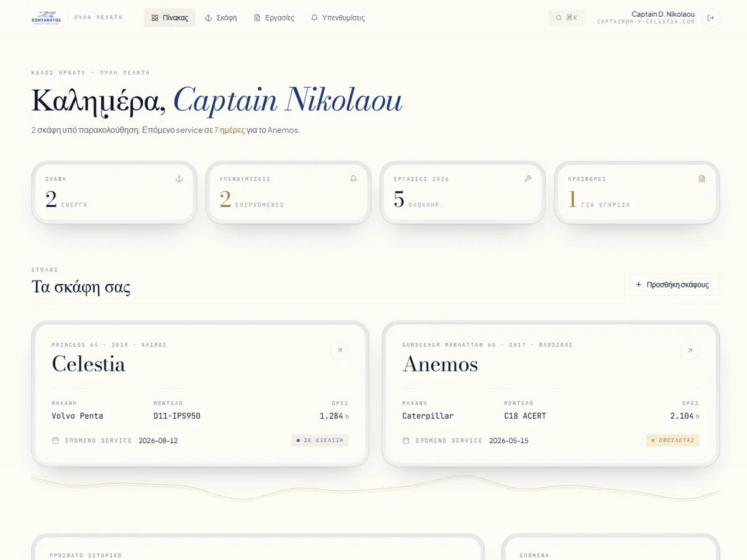The height and width of the screenshot is (560, 747).
Task: Click the date 2026-05-15
Action: point(509,441)
